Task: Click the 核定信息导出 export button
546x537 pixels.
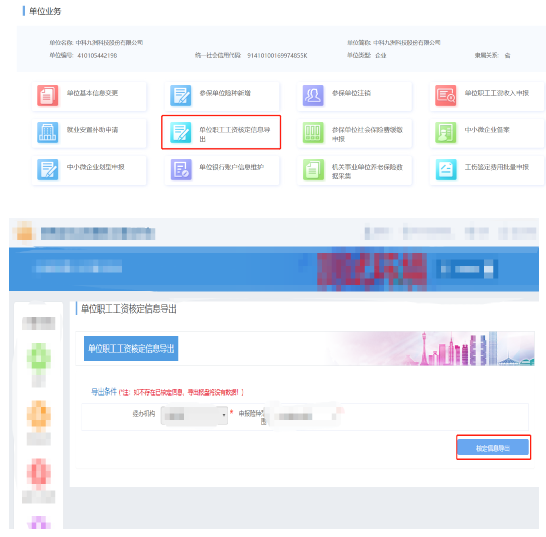Action: [x=493, y=447]
